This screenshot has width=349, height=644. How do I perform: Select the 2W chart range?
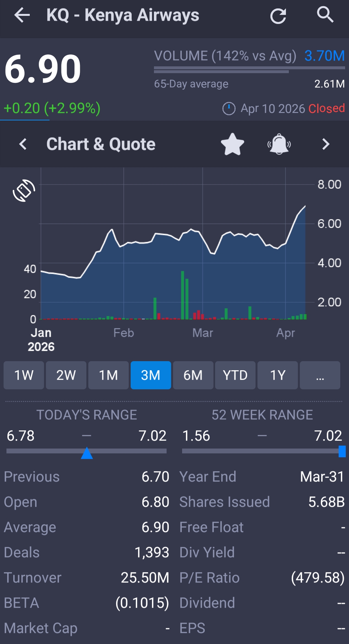66,375
